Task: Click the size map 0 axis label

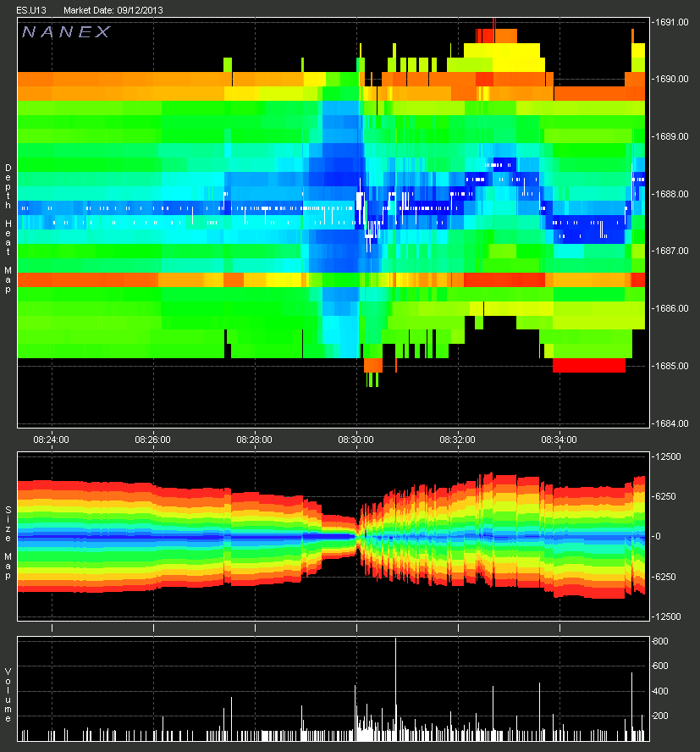Action: (x=658, y=536)
